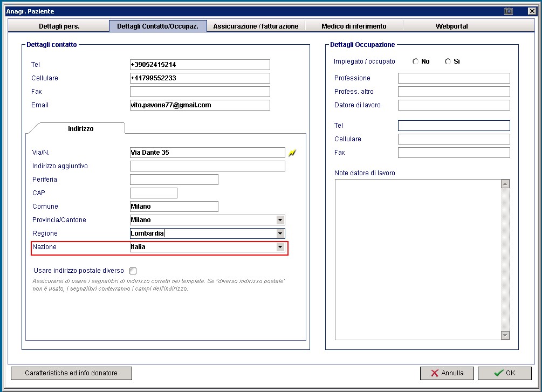Click the Annulla button
The width and height of the screenshot is (542, 392).
pyautogui.click(x=447, y=373)
